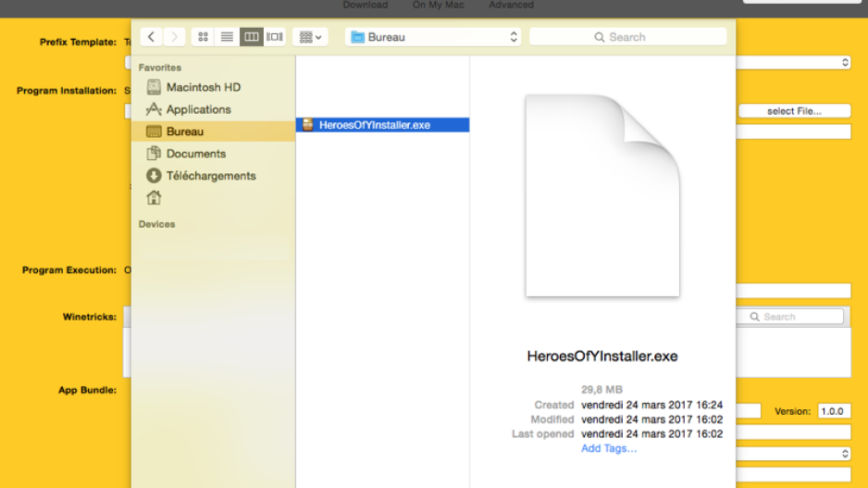Open the Bureau folder location popup
The image size is (868, 488).
pos(433,37)
